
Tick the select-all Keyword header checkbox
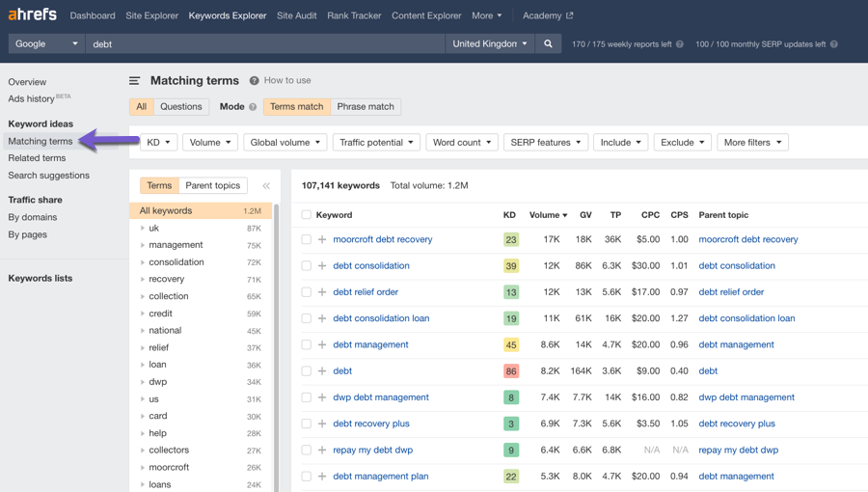[x=306, y=215]
